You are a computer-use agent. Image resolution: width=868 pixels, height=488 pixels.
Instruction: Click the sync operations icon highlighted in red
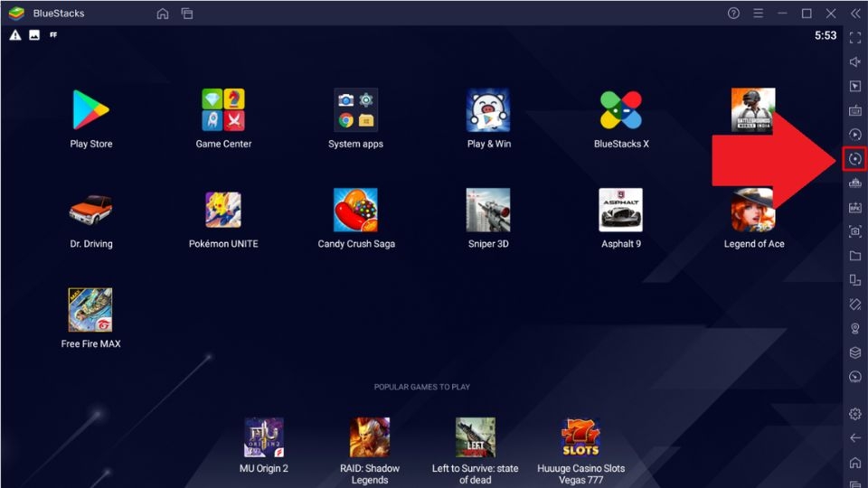(x=855, y=159)
